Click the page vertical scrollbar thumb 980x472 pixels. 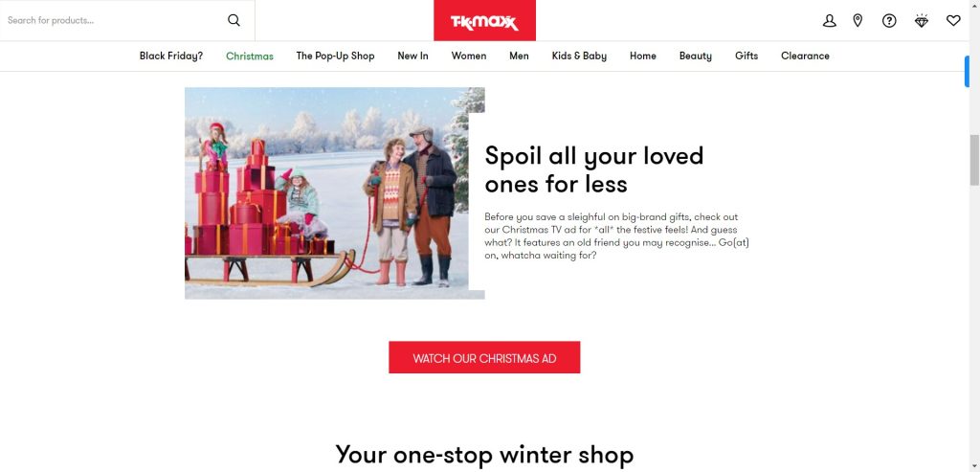(x=974, y=160)
